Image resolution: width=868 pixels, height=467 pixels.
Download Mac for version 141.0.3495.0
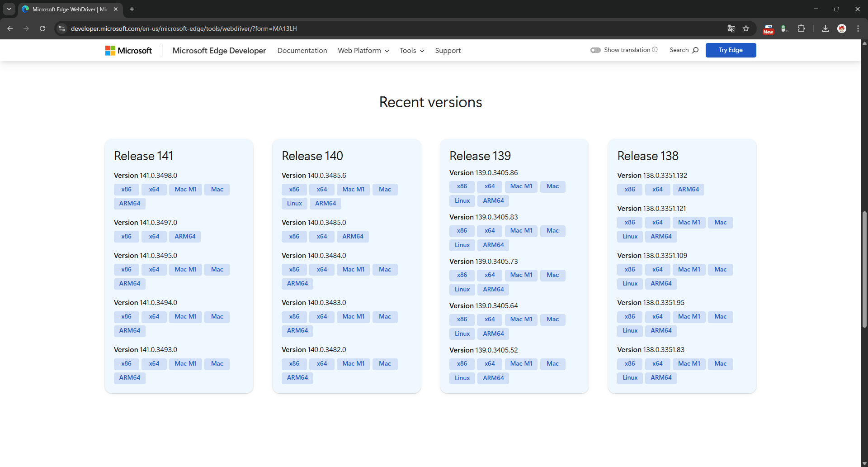(x=217, y=270)
